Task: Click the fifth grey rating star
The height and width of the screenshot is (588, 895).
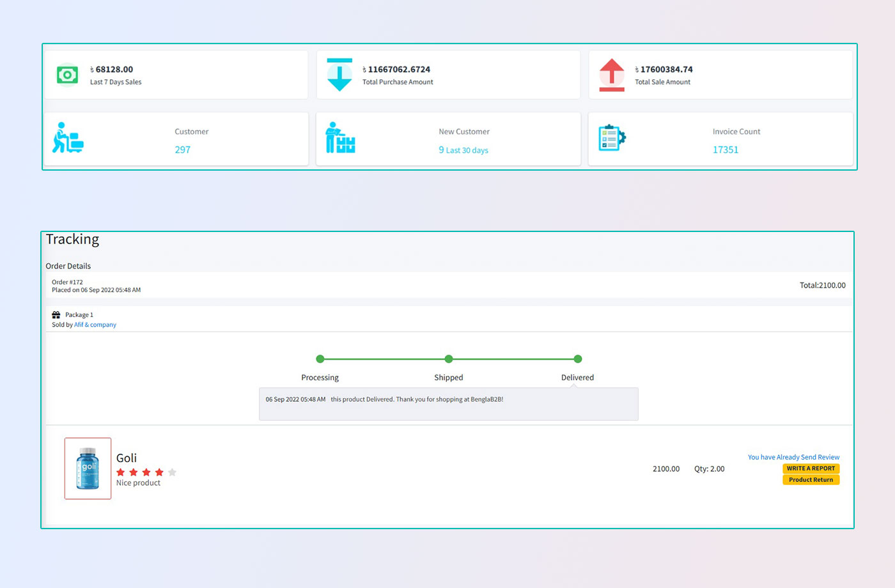Action: (x=172, y=472)
